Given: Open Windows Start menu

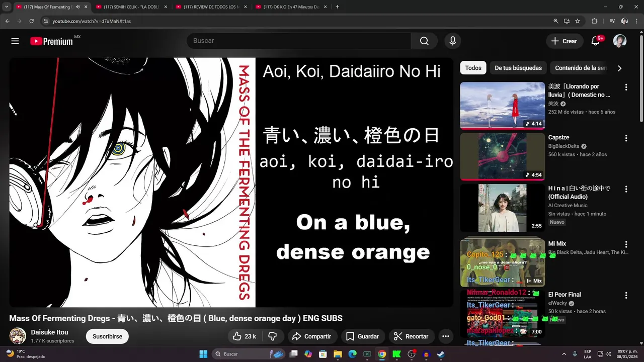Looking at the screenshot, I should (x=203, y=354).
